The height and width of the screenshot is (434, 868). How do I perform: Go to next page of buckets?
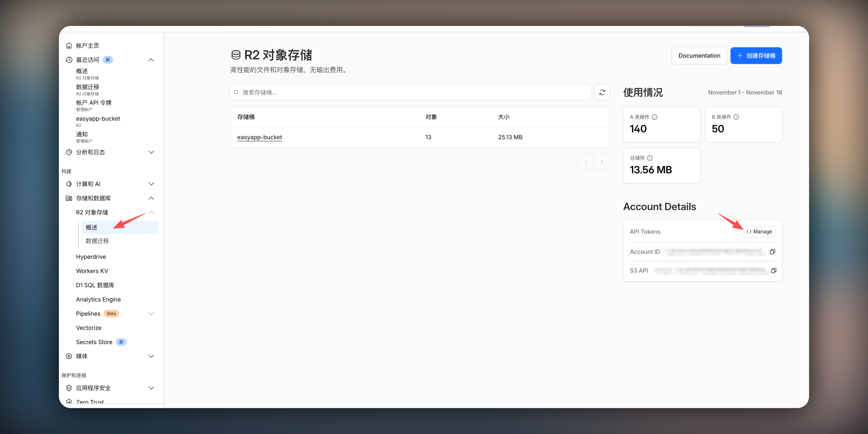(602, 162)
